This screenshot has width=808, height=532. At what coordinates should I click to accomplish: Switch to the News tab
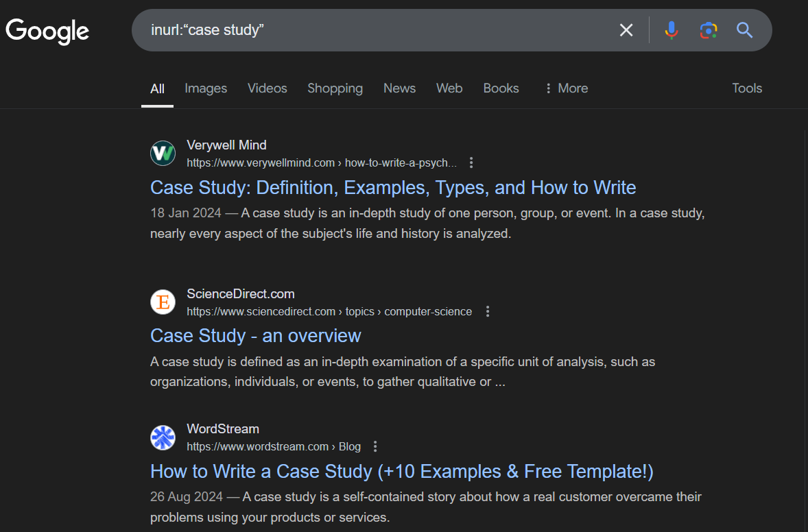point(399,88)
